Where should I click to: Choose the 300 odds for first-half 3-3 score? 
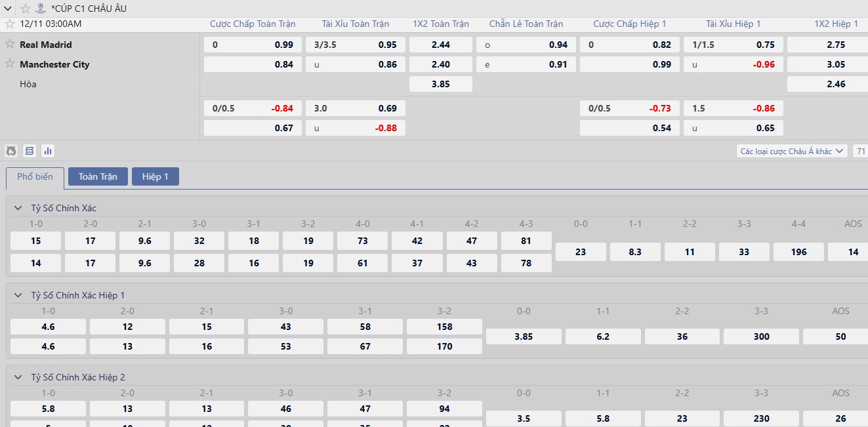pos(761,336)
